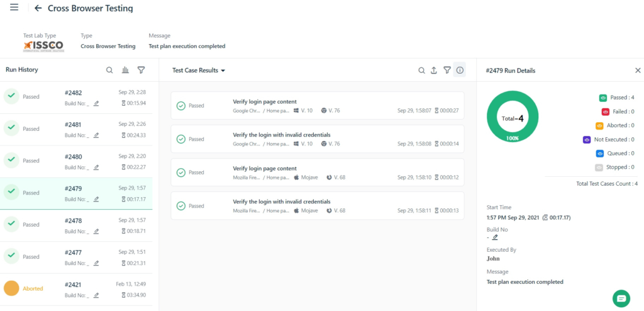The height and width of the screenshot is (311, 644).
Task: Click start time '1:57 PM Sep 29, 2021'
Action: tap(513, 217)
